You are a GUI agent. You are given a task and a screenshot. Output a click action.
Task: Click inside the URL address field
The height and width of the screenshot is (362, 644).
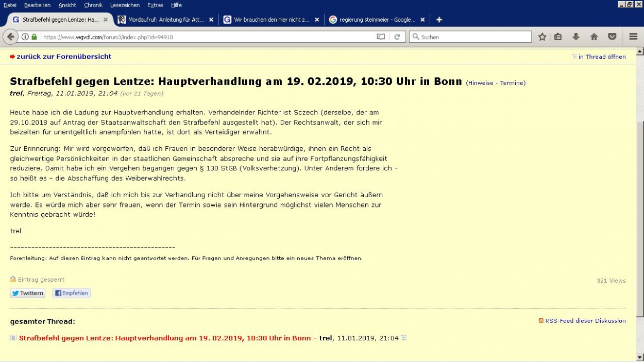coord(206,37)
